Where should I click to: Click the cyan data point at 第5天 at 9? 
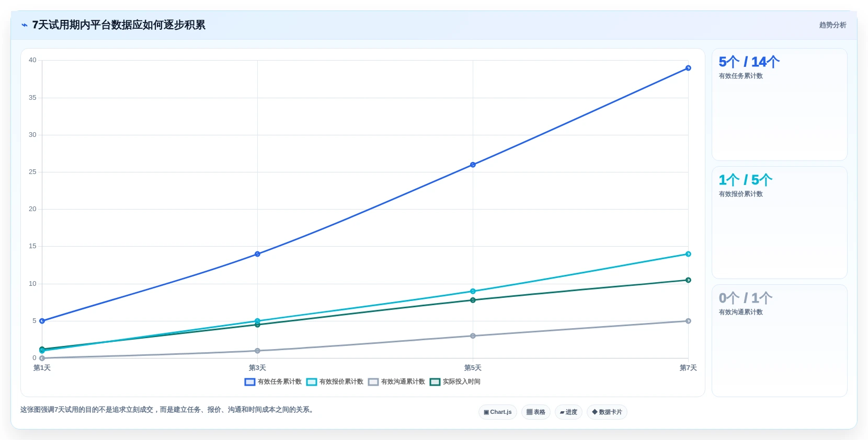(473, 291)
